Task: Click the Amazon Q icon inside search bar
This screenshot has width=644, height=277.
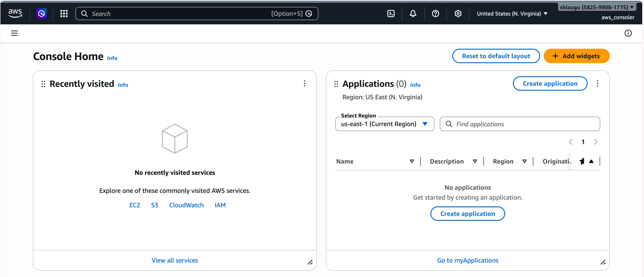Action: (x=309, y=14)
